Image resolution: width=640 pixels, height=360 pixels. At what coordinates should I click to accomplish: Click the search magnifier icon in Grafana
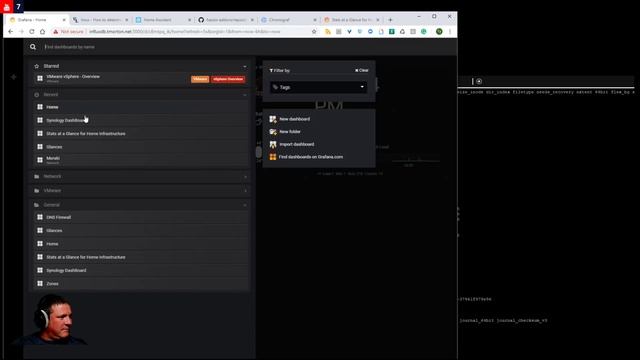(33, 47)
